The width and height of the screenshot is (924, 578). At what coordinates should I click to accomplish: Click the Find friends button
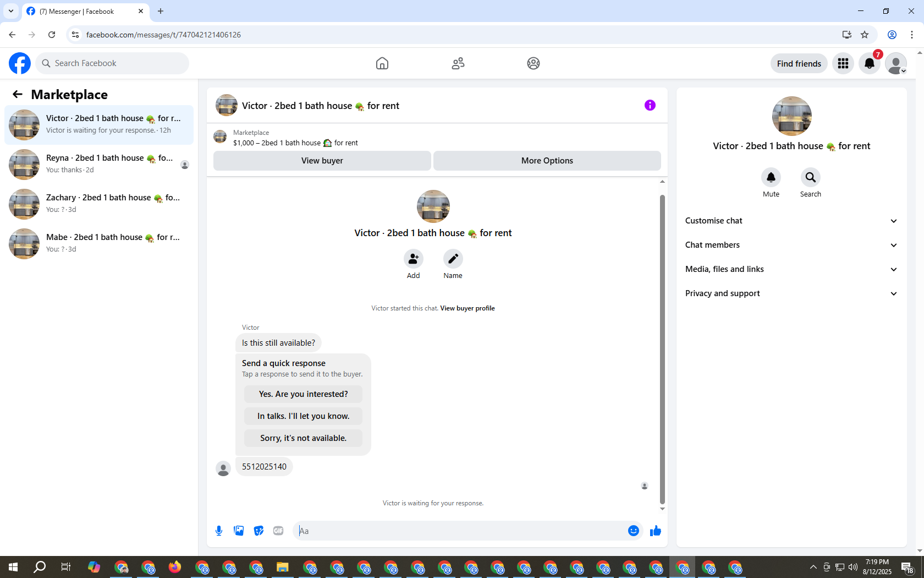[x=799, y=63]
